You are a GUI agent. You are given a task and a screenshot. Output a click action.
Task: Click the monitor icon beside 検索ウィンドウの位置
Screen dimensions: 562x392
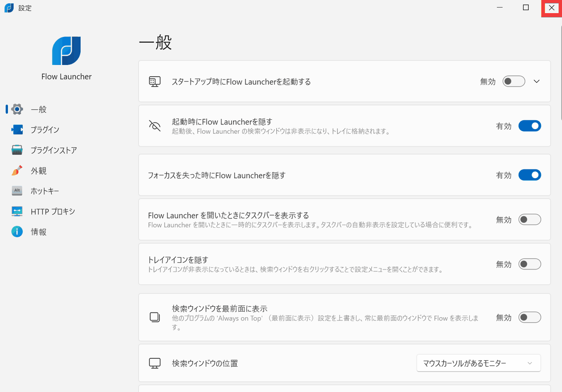click(155, 363)
